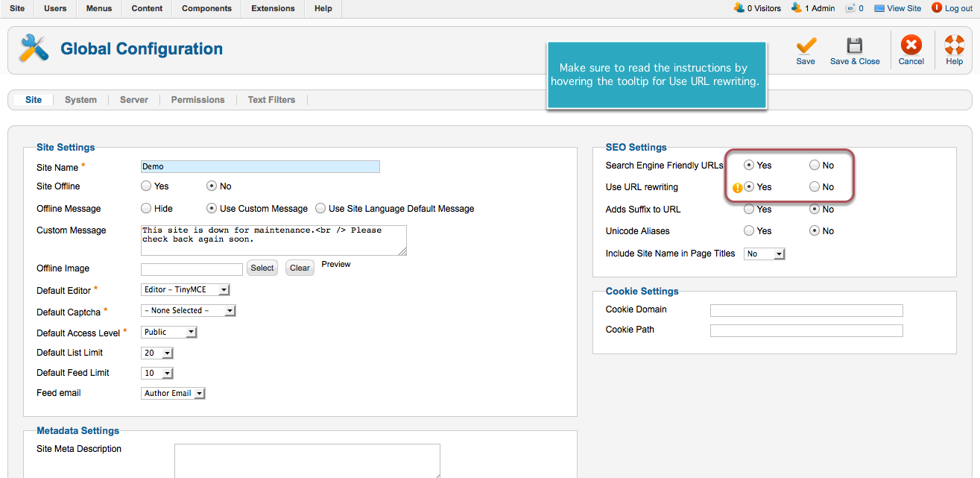Click the Cookie Domain input field
980x478 pixels.
(806, 310)
